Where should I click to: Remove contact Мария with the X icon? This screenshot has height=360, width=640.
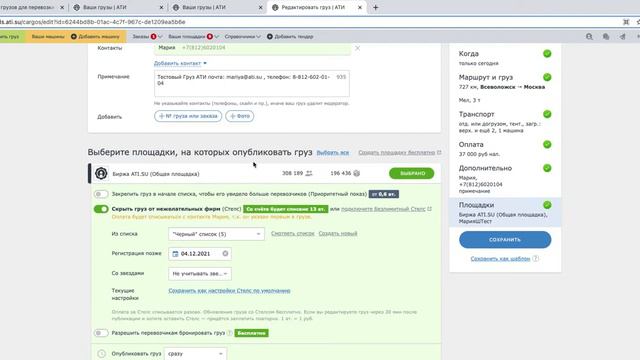coord(358,48)
